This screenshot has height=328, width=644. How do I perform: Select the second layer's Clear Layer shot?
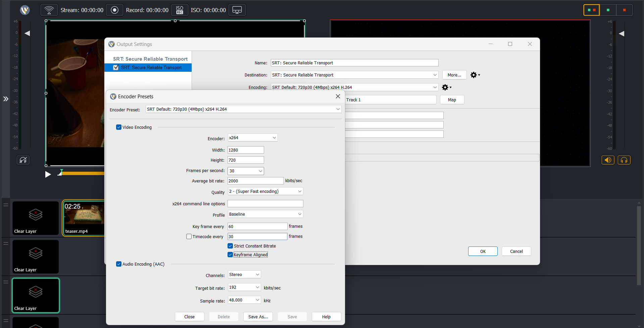[x=36, y=257]
